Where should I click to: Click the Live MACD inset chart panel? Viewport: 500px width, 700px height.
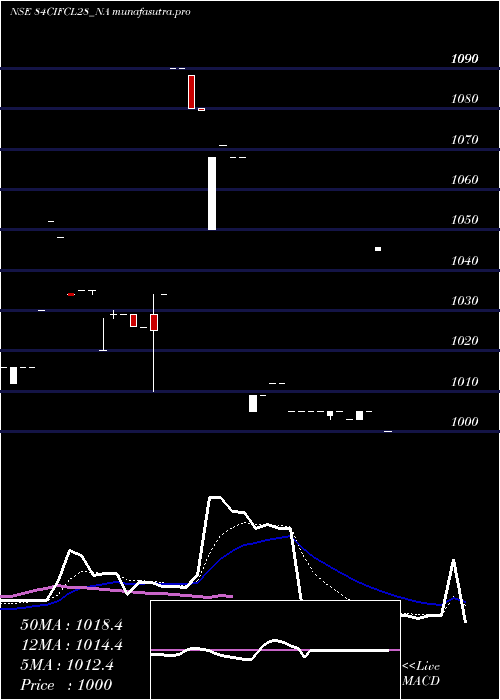275,650
